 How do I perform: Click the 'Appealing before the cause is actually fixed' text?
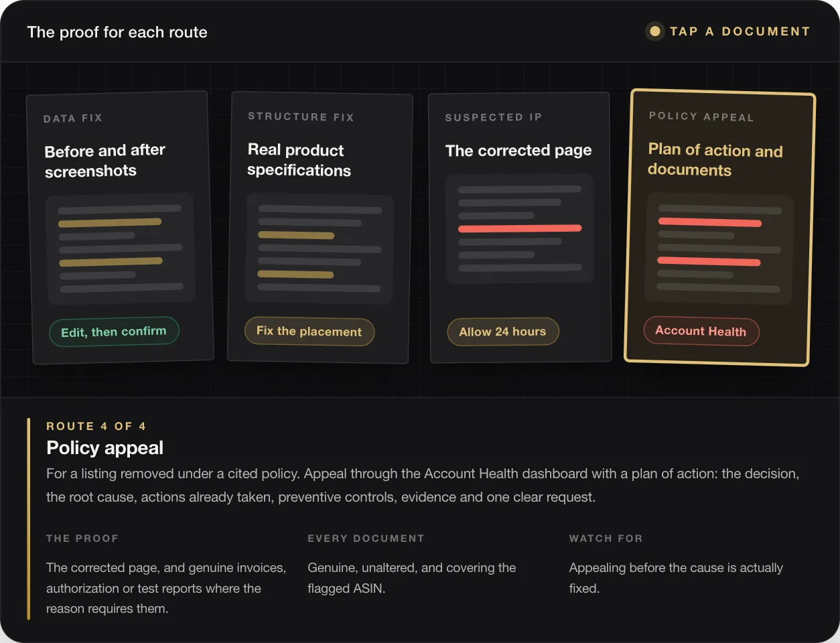tap(676, 578)
